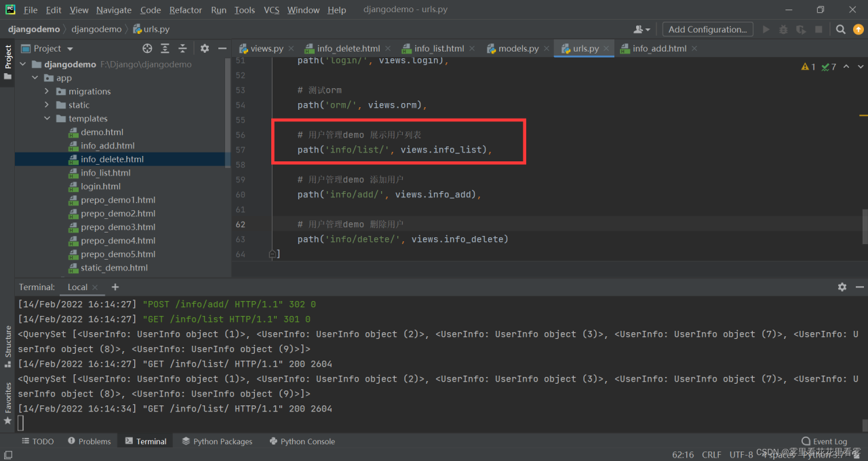Collapse the djangodemo root folder
The width and height of the screenshot is (868, 461).
[x=22, y=64]
